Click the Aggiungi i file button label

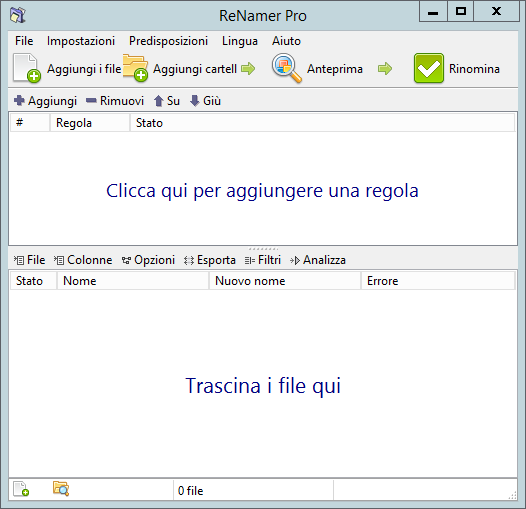click(84, 69)
